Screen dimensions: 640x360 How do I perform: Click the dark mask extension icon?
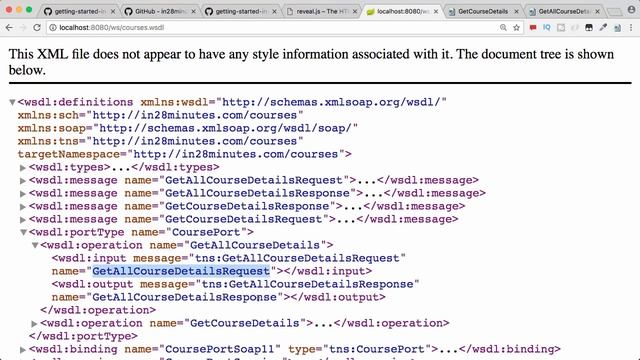(589, 27)
